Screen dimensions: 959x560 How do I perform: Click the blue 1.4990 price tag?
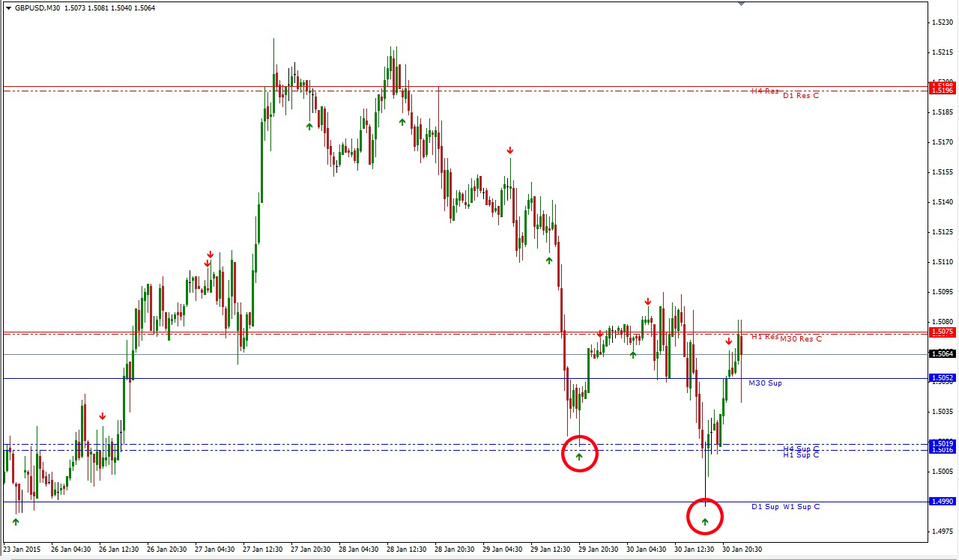click(941, 502)
